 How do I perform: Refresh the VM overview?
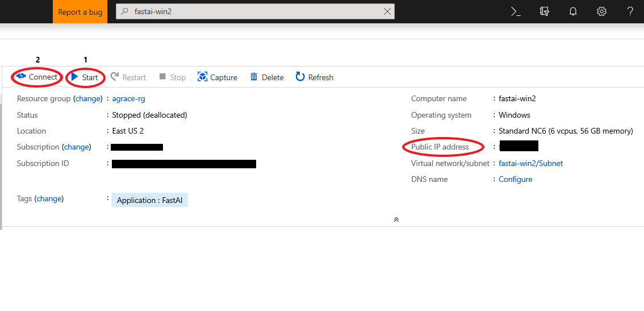click(315, 77)
